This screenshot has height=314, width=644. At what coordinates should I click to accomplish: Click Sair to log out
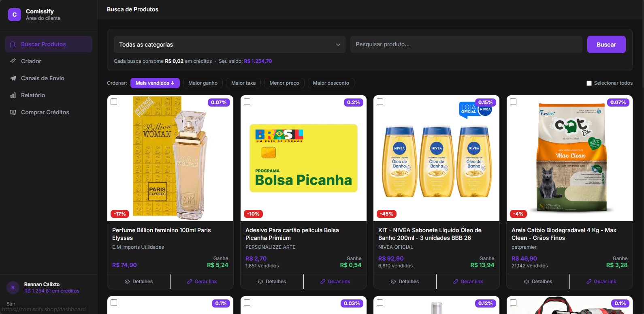11,303
